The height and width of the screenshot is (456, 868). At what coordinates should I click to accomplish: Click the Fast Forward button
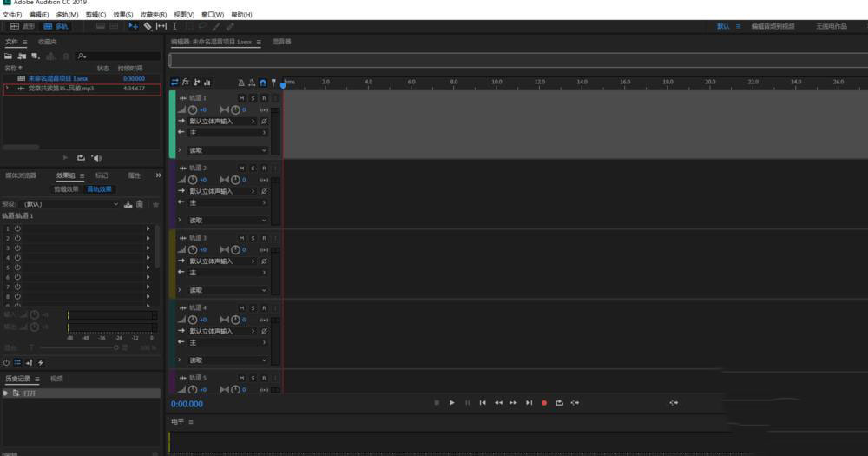tap(513, 403)
